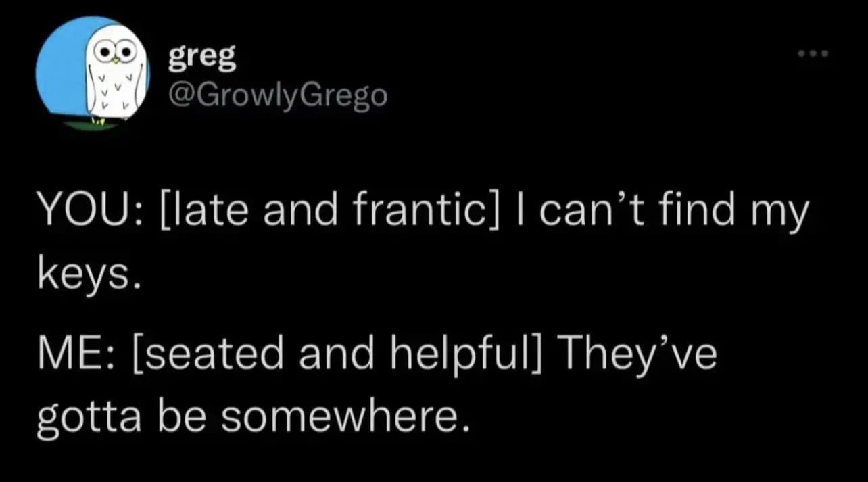Click greg's owl profile picture
868x482 pixels.
pyautogui.click(x=91, y=74)
